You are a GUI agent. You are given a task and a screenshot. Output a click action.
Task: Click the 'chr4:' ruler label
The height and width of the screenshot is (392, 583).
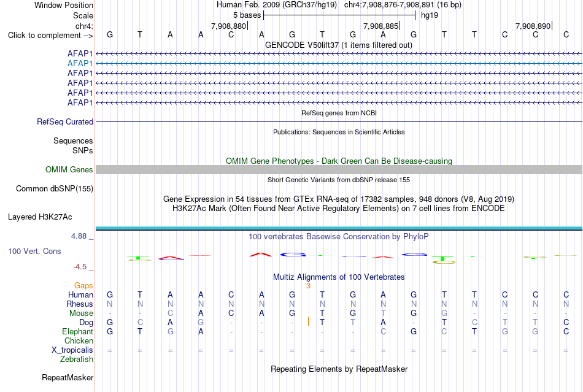(85, 26)
